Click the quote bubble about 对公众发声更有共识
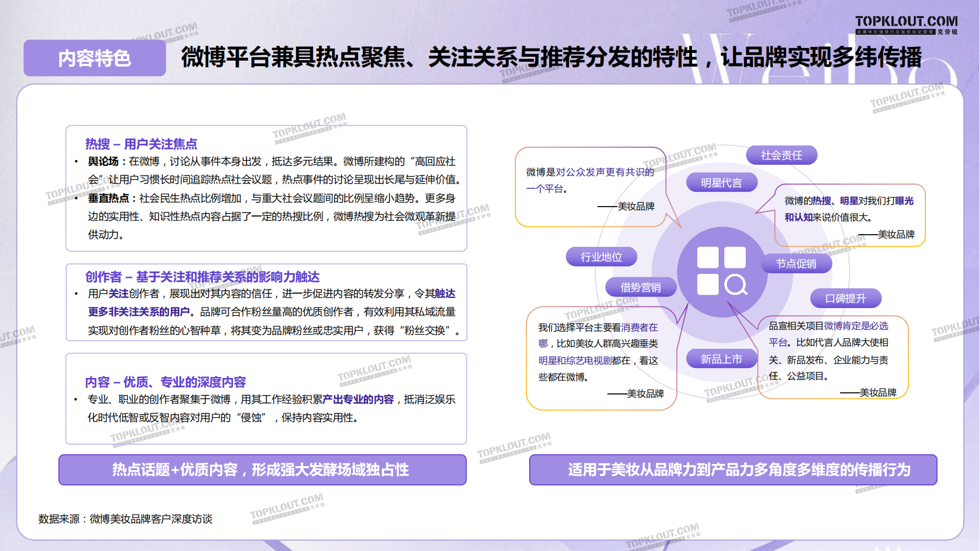 point(590,187)
